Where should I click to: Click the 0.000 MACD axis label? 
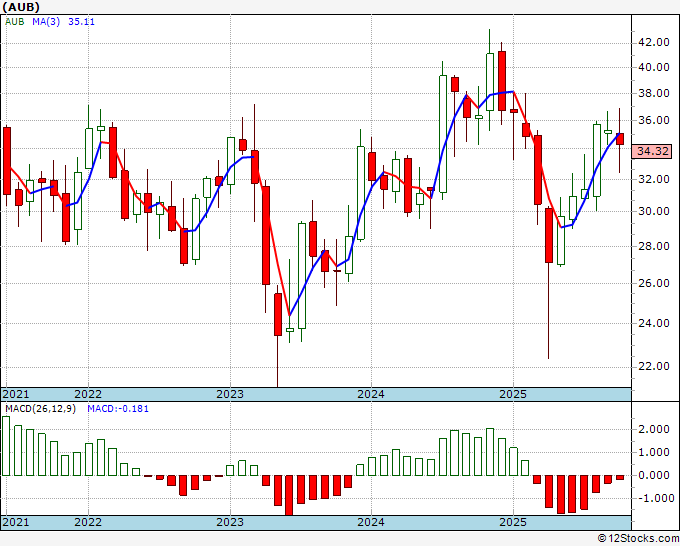(x=654, y=475)
